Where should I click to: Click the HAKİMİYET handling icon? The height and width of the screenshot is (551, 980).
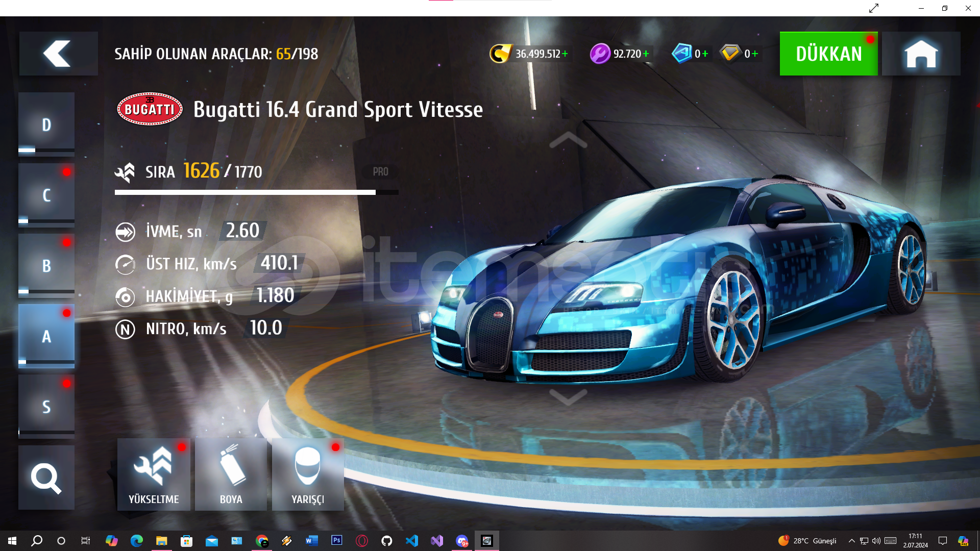coord(125,297)
